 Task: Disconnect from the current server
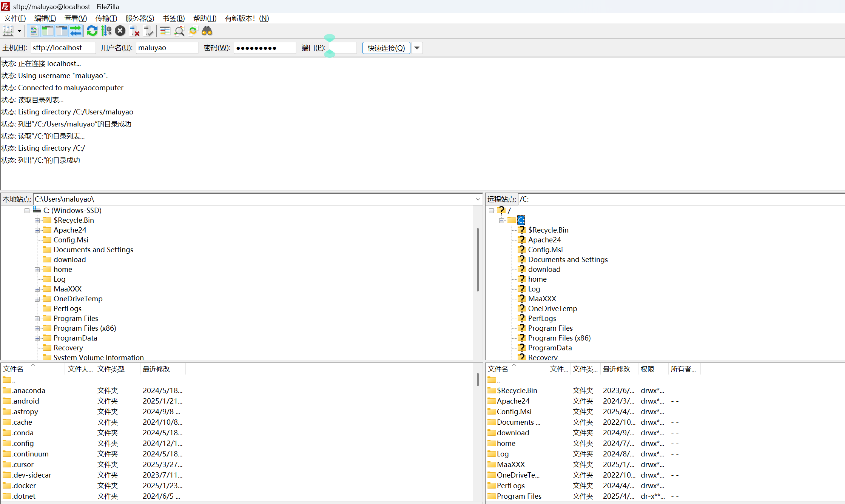pyautogui.click(x=134, y=31)
